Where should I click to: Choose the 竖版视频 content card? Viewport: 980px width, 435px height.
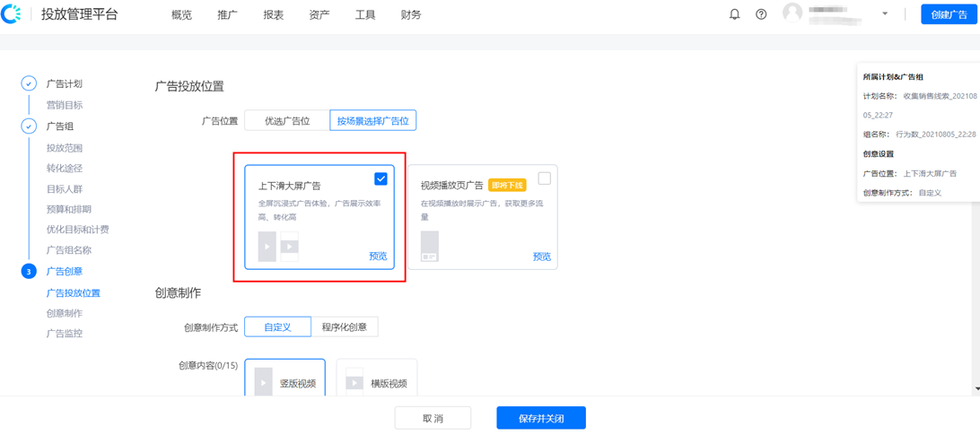[x=285, y=378]
